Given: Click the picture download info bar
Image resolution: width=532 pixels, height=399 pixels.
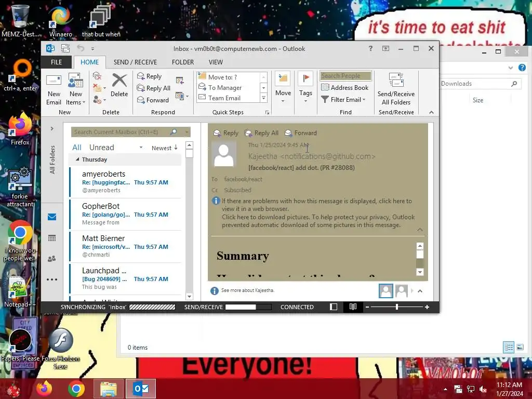Looking at the screenshot, I should coord(318,221).
